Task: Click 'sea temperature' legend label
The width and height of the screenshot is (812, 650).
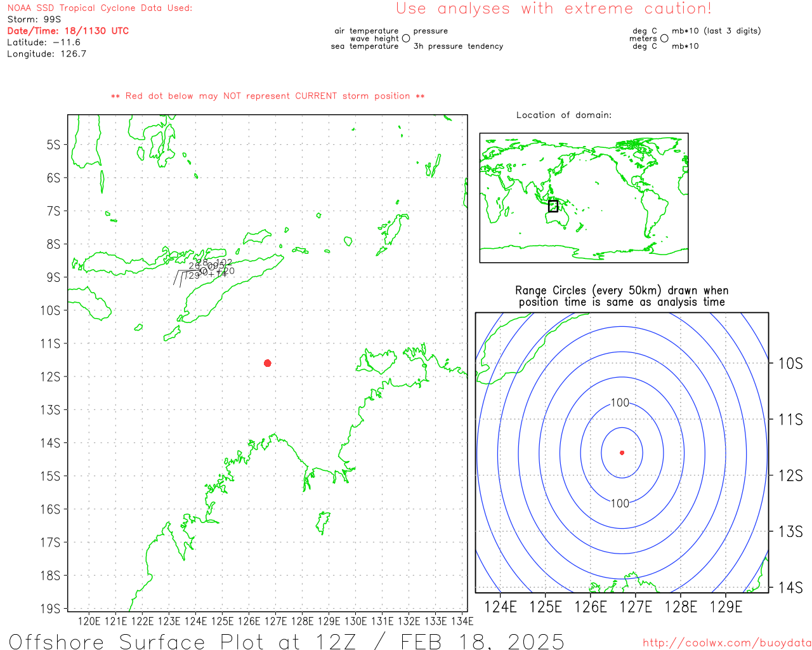Action: tap(365, 46)
